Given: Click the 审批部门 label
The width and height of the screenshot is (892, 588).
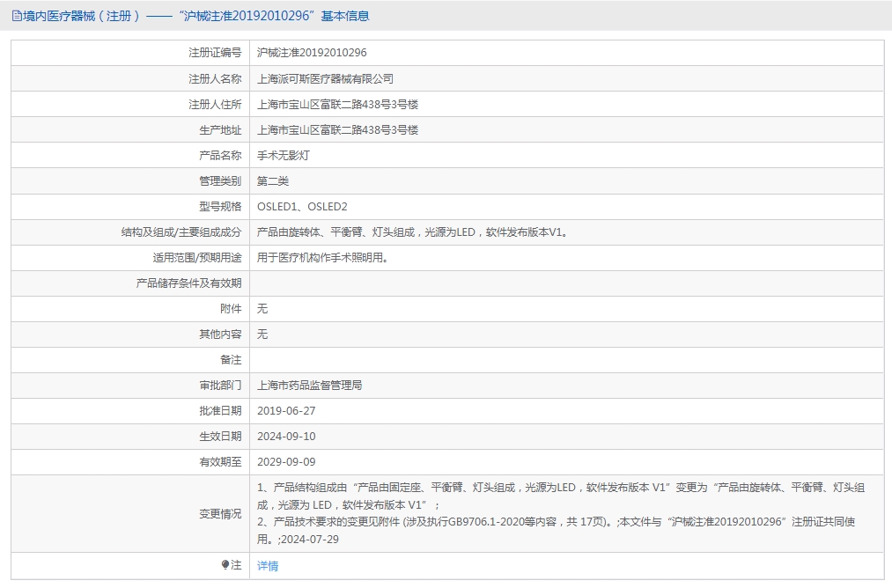Looking at the screenshot, I should coord(220,386).
